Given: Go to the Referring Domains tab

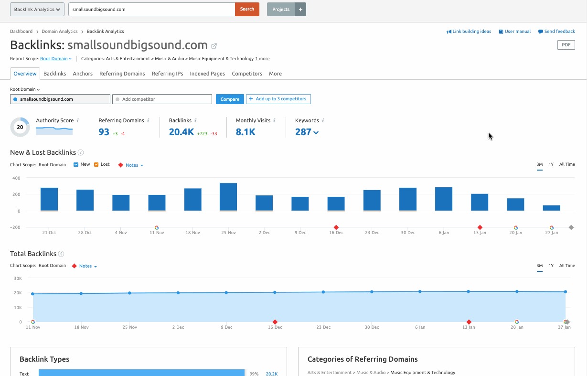Looking at the screenshot, I should (x=122, y=74).
